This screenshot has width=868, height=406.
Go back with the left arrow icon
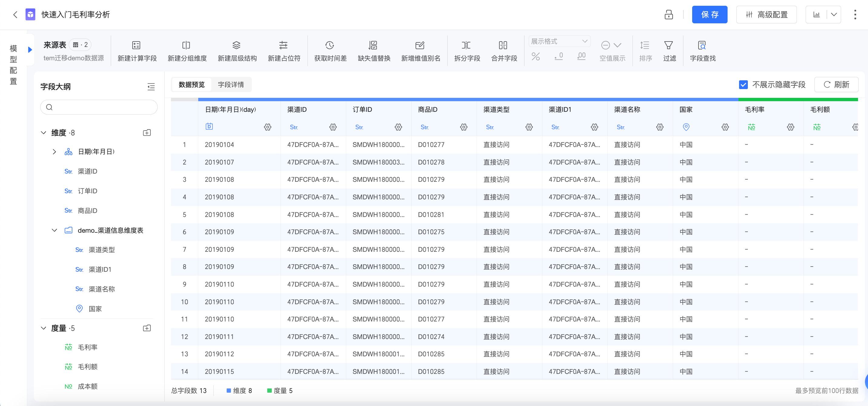coord(15,15)
